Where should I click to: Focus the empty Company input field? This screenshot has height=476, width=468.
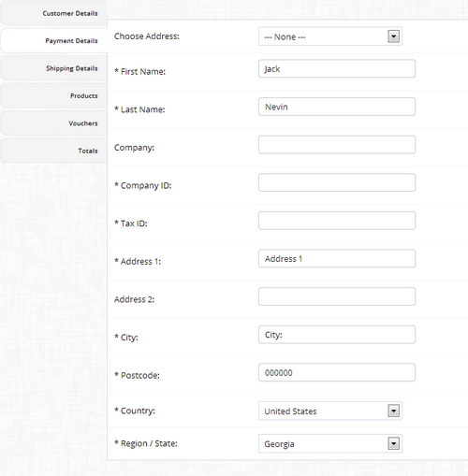[x=337, y=145]
